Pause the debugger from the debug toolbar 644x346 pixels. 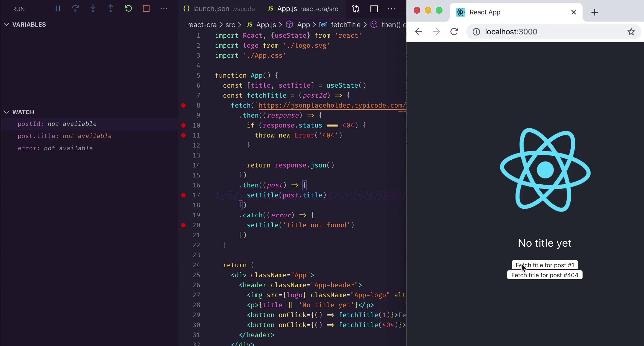(x=58, y=9)
